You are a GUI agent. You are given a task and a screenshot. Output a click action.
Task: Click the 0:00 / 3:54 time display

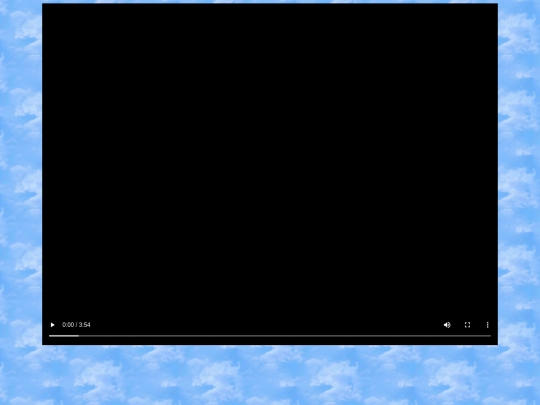pyautogui.click(x=76, y=325)
